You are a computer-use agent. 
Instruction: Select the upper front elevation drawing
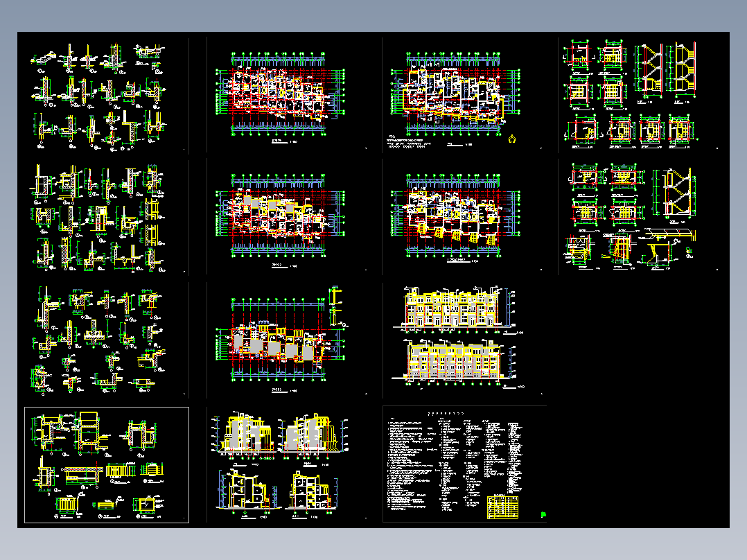[457, 309]
